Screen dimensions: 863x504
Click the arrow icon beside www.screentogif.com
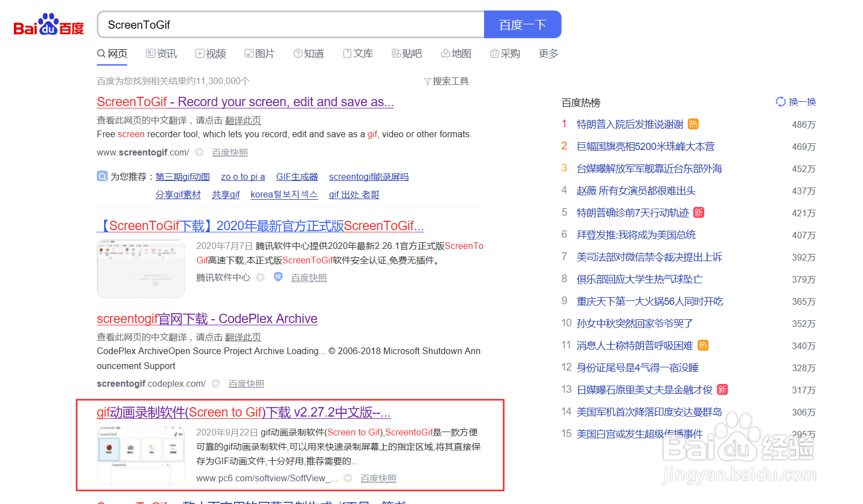click(x=200, y=152)
